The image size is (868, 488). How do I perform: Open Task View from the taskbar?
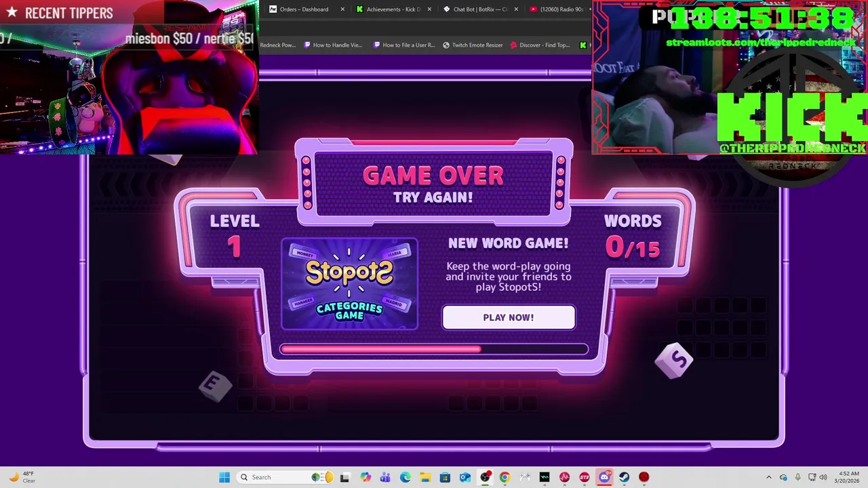344,477
